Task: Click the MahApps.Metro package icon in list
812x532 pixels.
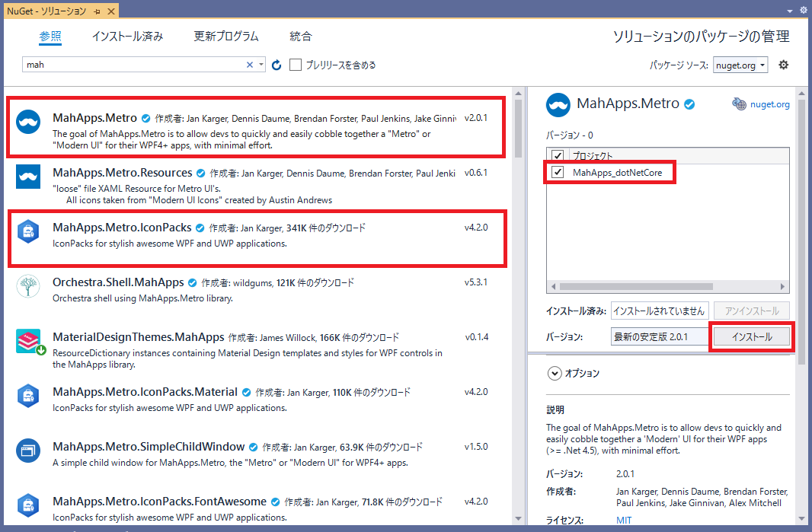Action: [28, 122]
